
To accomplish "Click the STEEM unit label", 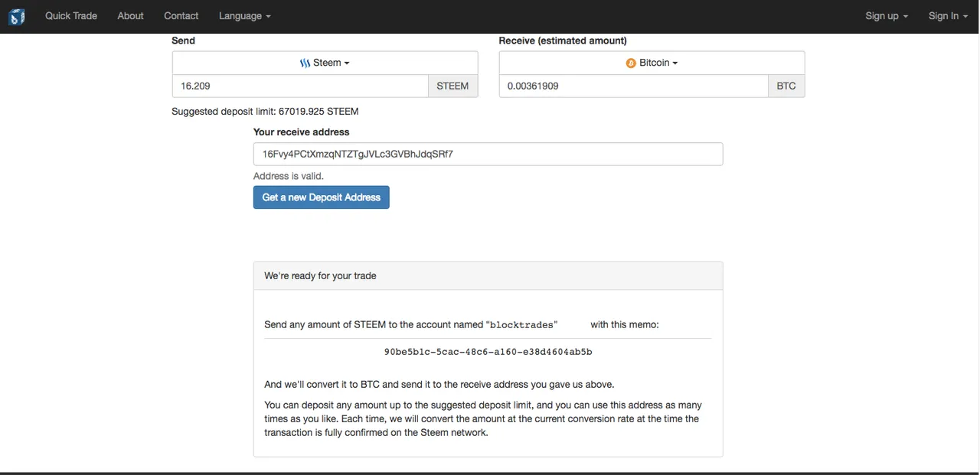I will click(x=452, y=86).
